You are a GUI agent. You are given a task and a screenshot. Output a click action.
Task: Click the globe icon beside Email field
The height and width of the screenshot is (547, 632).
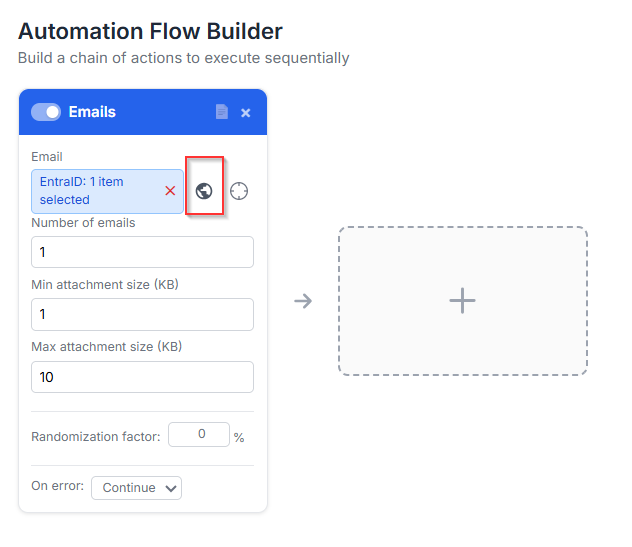[x=204, y=191]
